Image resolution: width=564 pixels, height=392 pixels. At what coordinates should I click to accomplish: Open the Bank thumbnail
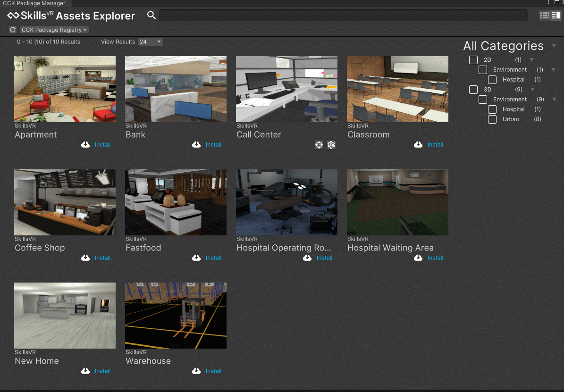pyautogui.click(x=176, y=89)
